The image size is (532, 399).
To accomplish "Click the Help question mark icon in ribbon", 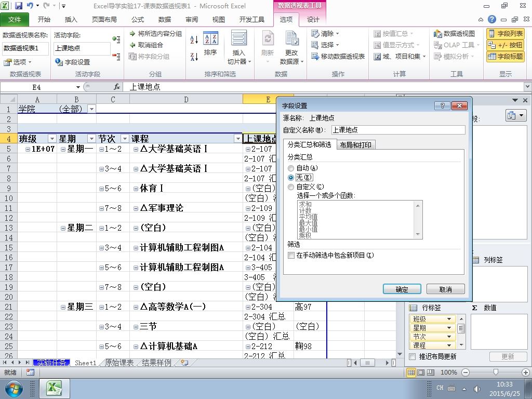I will click(491, 19).
